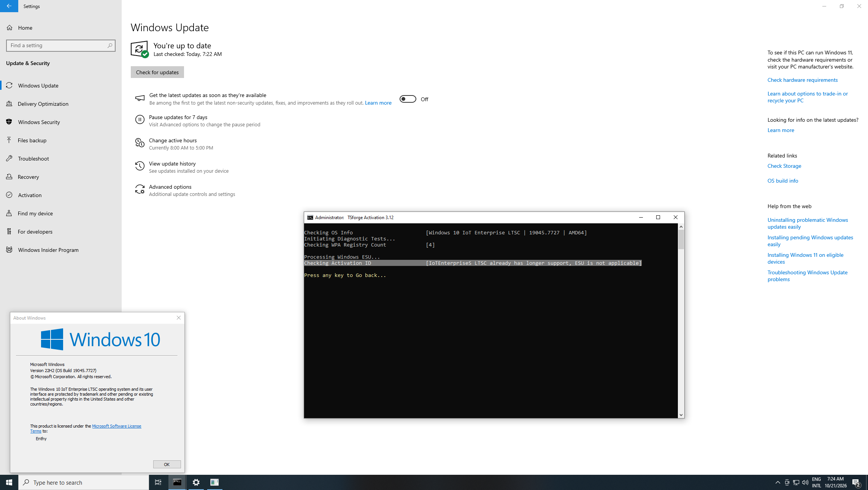Click the Check for updates button
Image resolution: width=868 pixels, height=490 pixels.
click(x=157, y=72)
